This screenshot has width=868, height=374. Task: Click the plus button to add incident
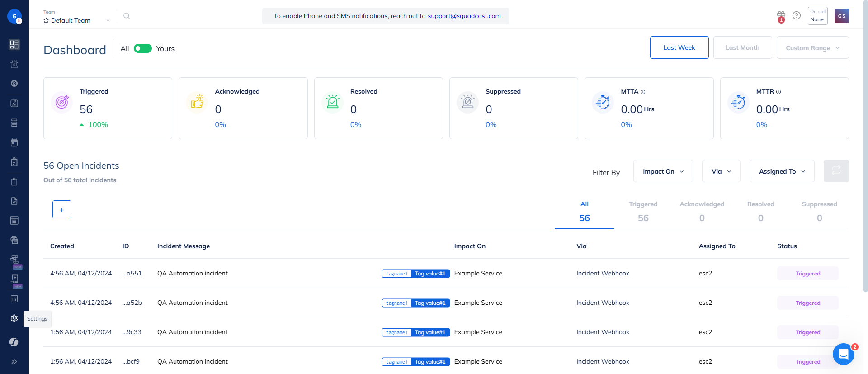coord(62,209)
